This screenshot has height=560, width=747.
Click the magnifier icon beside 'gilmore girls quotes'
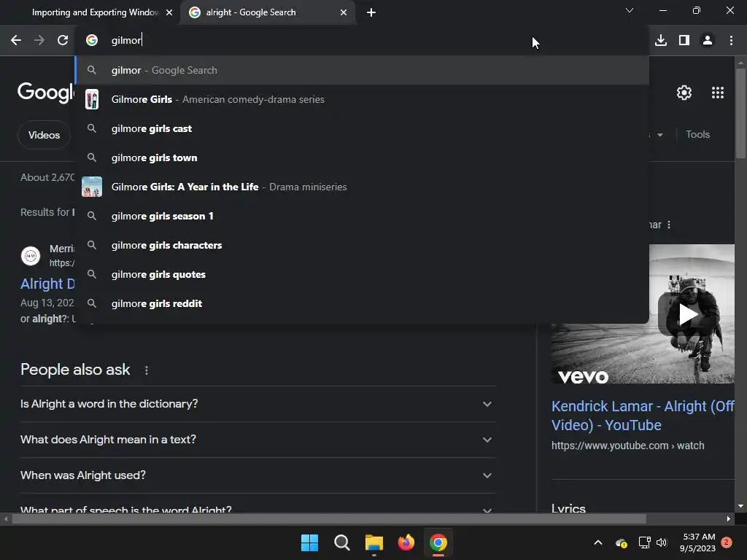92,274
